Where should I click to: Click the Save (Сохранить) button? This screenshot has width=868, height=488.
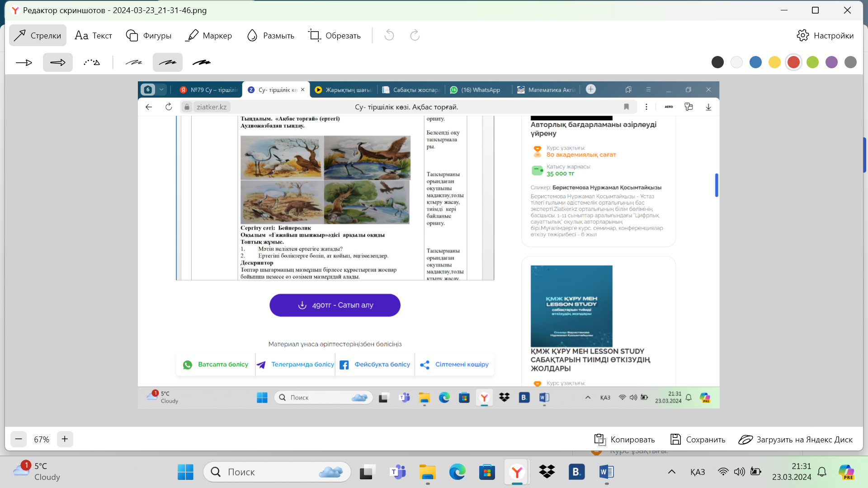pos(698,439)
